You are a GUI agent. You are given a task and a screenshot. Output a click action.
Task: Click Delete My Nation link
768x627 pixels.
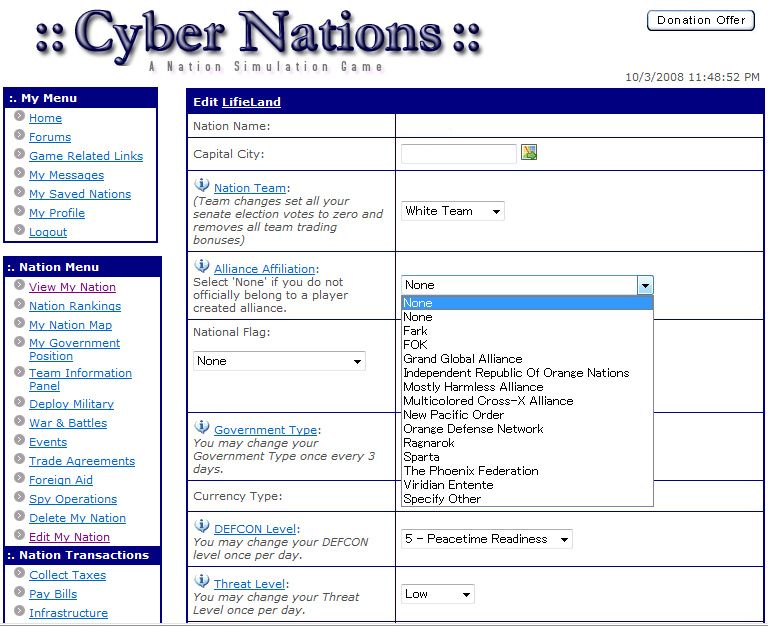[x=77, y=518]
